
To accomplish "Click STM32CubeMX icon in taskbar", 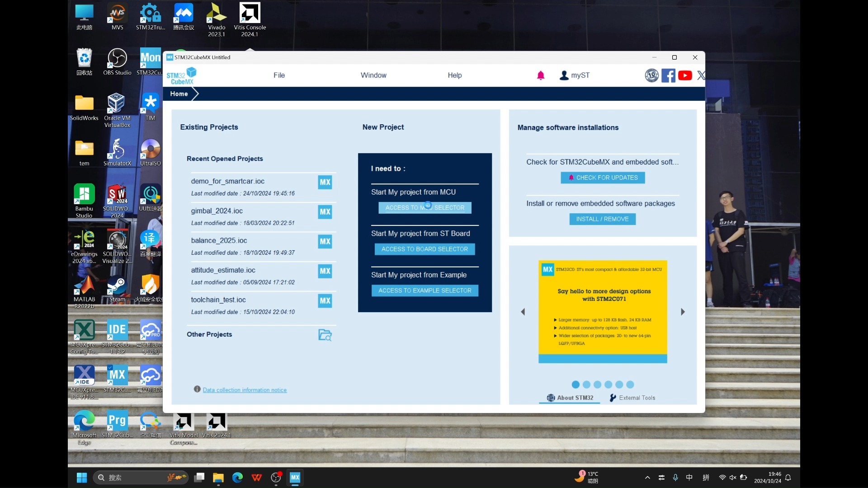I will [x=295, y=477].
